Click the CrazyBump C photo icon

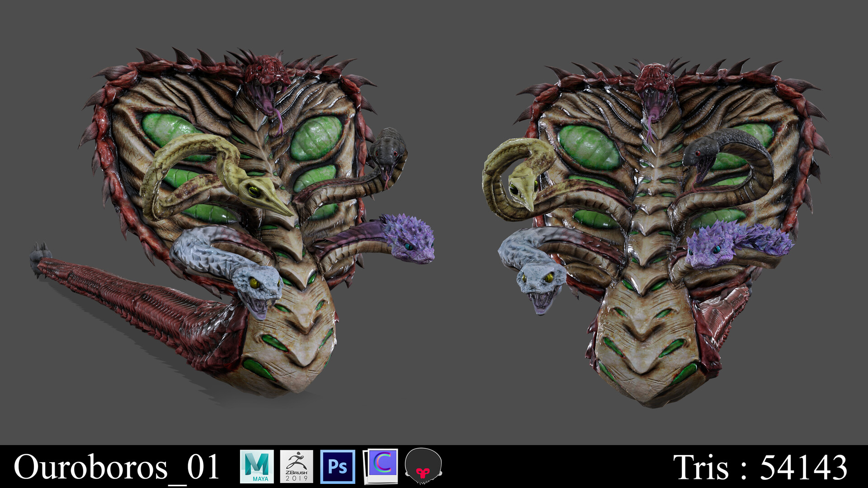(x=381, y=466)
